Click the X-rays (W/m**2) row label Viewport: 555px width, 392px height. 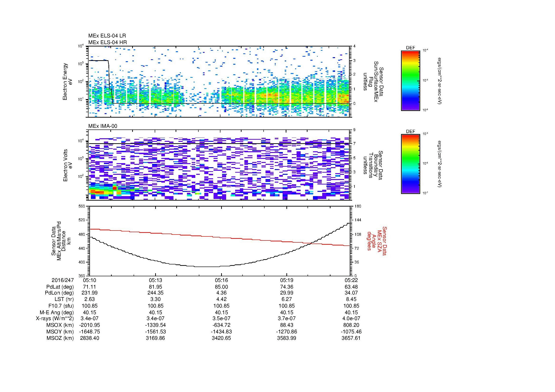coord(55,318)
